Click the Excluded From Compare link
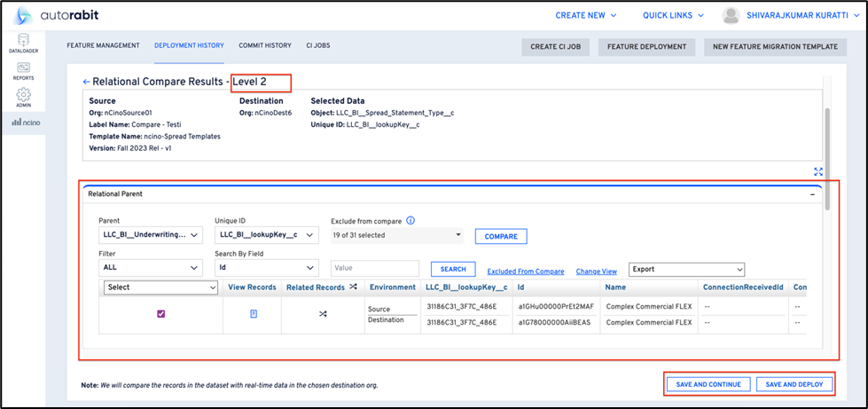Image resolution: width=868 pixels, height=409 pixels. coord(525,271)
